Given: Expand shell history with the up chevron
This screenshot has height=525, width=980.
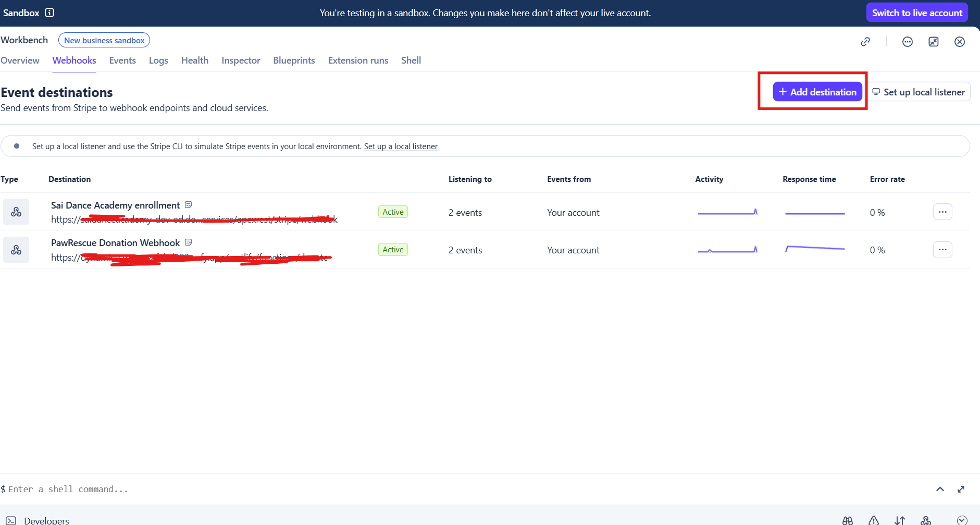Looking at the screenshot, I should [x=940, y=489].
